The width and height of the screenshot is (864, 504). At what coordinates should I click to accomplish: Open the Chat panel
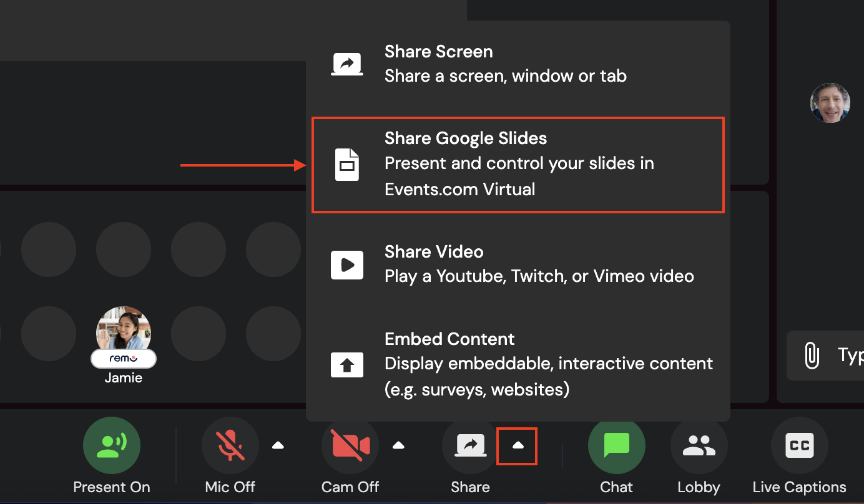(617, 445)
